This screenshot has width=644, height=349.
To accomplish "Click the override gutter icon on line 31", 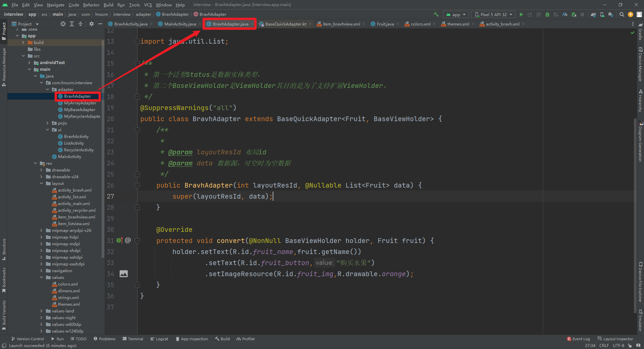I will click(x=119, y=240).
